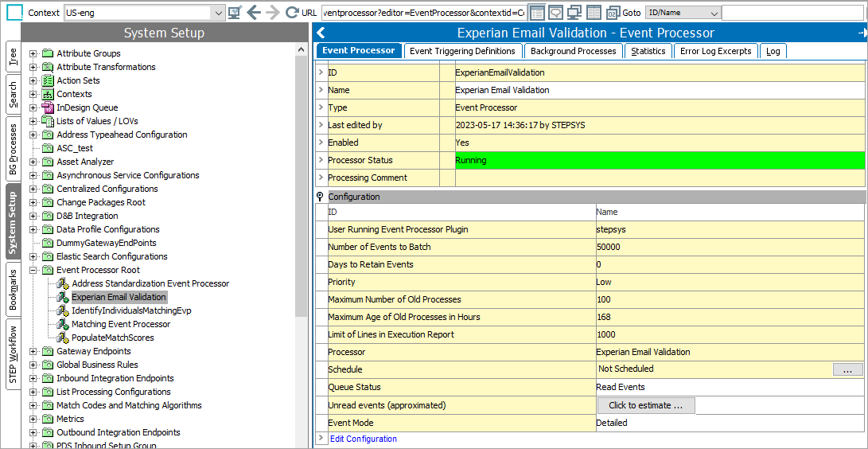The image size is (868, 449).
Task: Expand the Gateway Endpoints tree node
Action: (33, 351)
